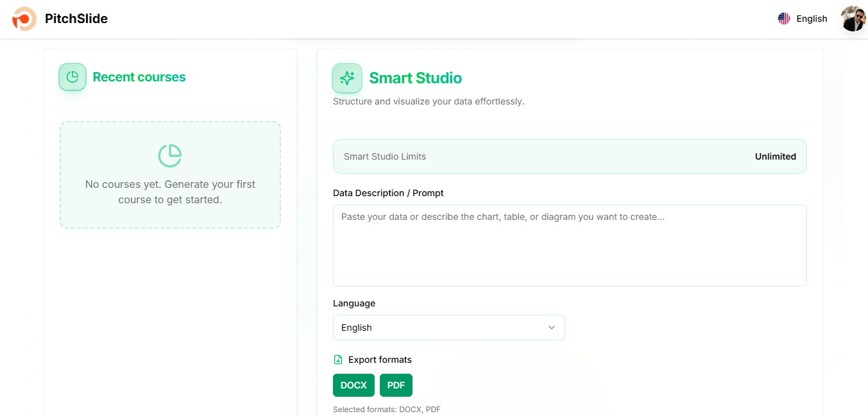
Task: Click the US flag language icon
Action: [784, 19]
